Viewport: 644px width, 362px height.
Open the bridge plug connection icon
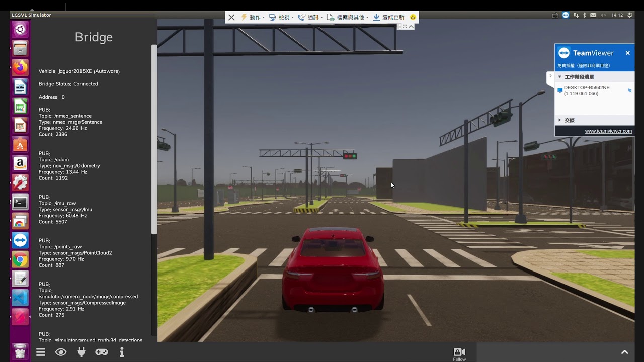click(x=82, y=352)
